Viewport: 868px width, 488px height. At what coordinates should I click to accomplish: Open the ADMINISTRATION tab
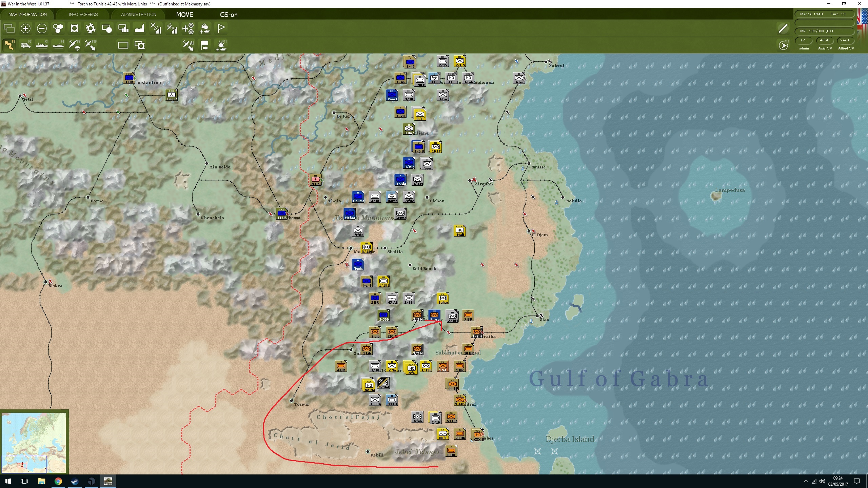138,14
